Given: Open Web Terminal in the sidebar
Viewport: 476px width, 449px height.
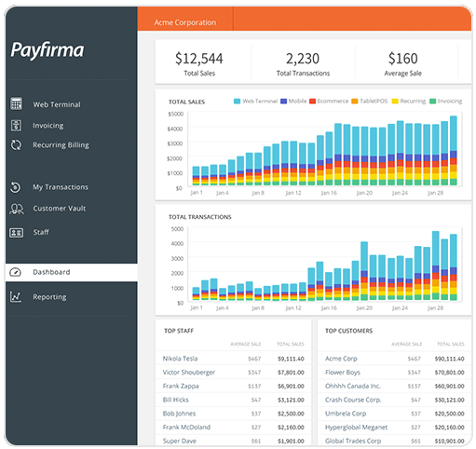Looking at the screenshot, I should point(57,104).
